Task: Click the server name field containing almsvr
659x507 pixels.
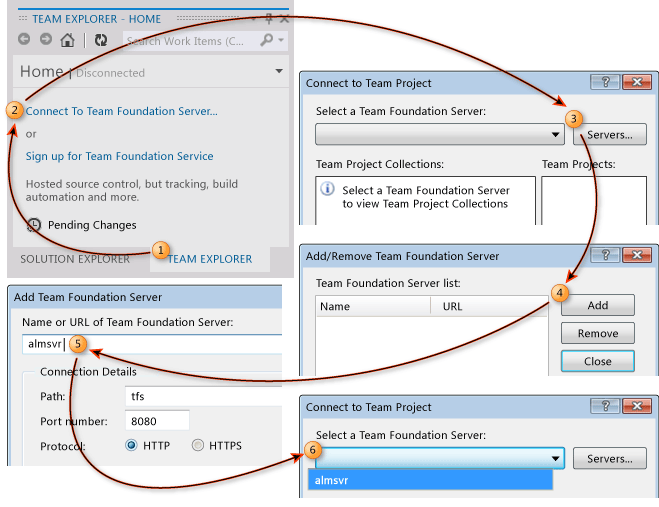Action: click(x=152, y=344)
